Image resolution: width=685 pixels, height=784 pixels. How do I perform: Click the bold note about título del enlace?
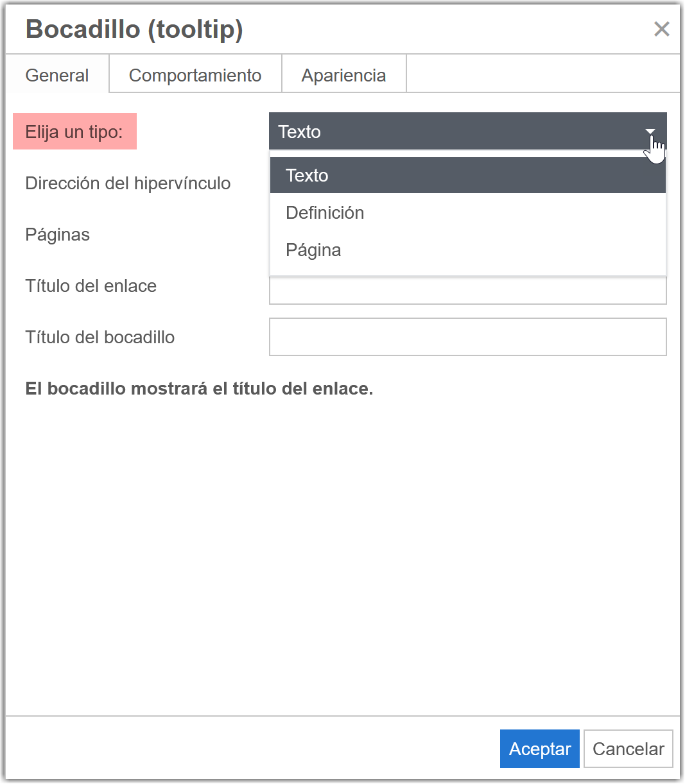click(x=199, y=389)
